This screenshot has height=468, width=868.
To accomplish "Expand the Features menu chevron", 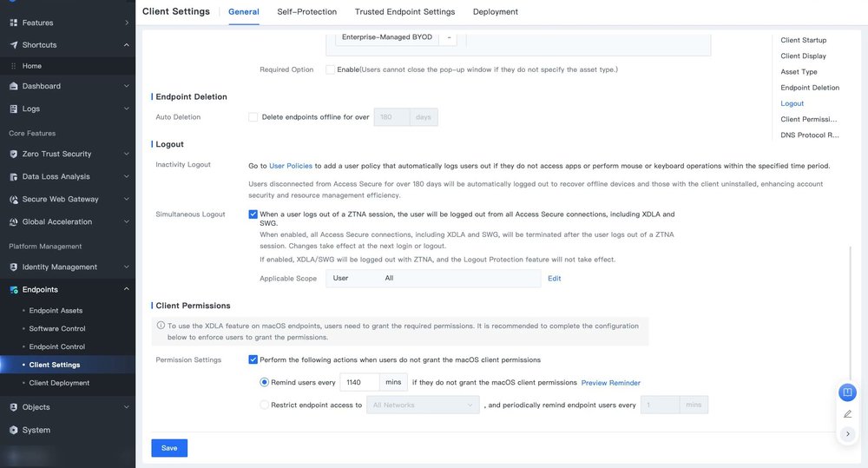I will coord(126,23).
